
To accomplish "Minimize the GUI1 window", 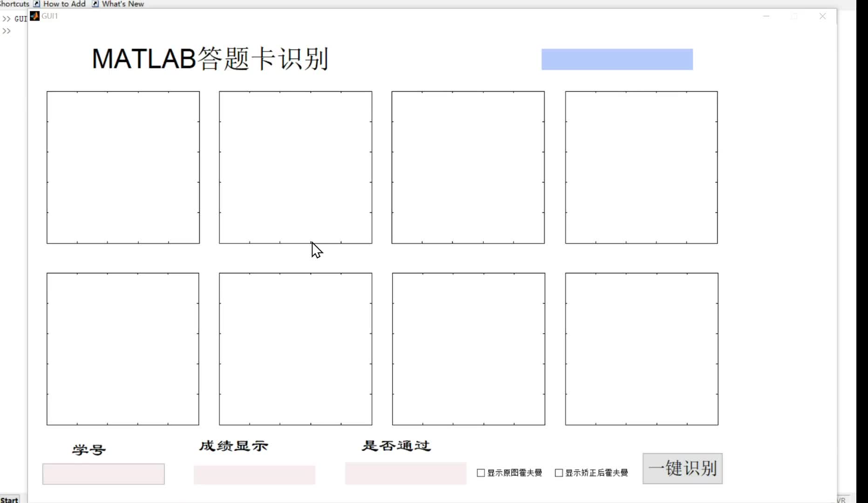I will [766, 16].
